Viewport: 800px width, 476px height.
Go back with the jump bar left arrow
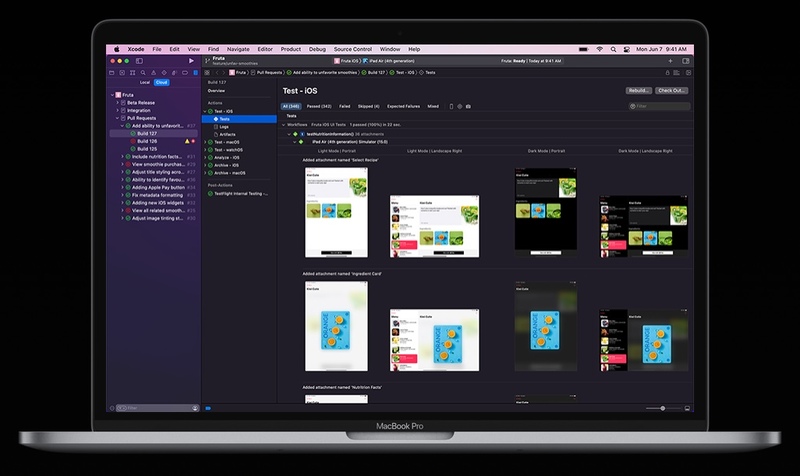point(217,72)
